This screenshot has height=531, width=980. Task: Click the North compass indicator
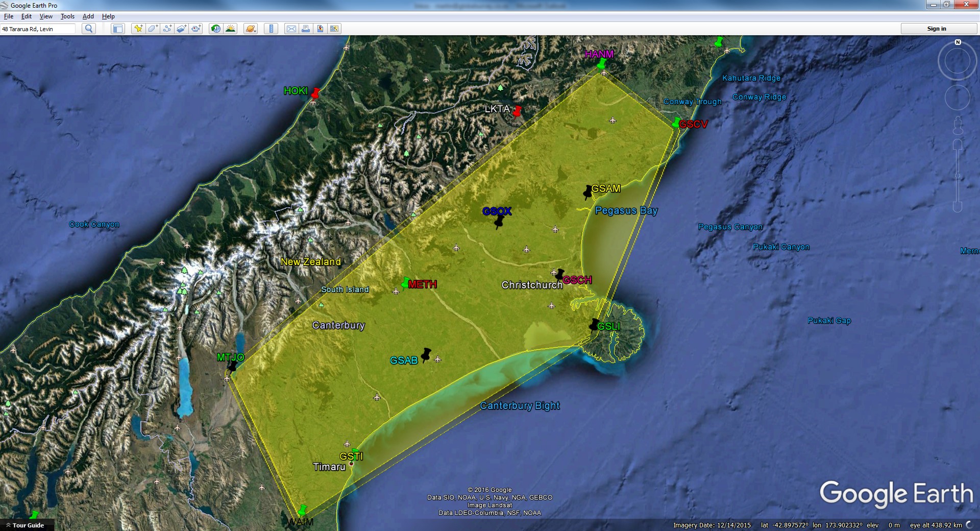pos(958,42)
